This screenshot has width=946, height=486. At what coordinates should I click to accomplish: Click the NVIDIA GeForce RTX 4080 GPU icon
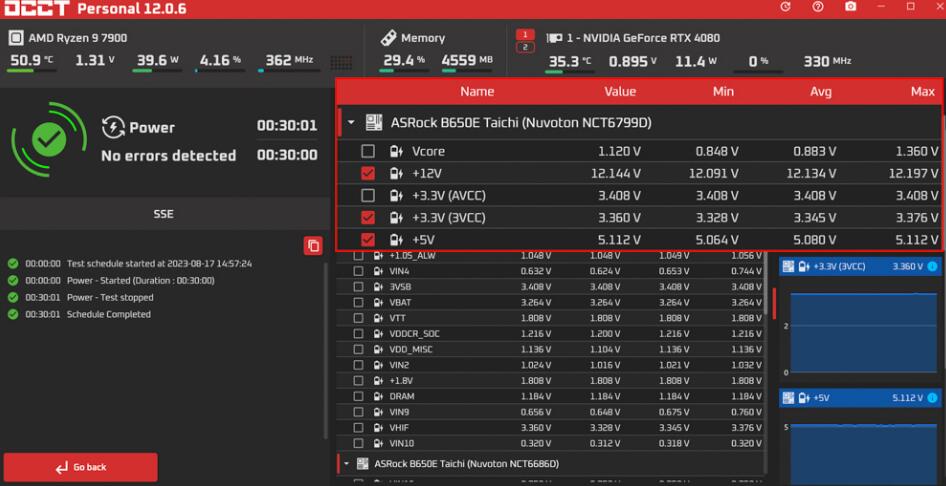click(x=554, y=38)
